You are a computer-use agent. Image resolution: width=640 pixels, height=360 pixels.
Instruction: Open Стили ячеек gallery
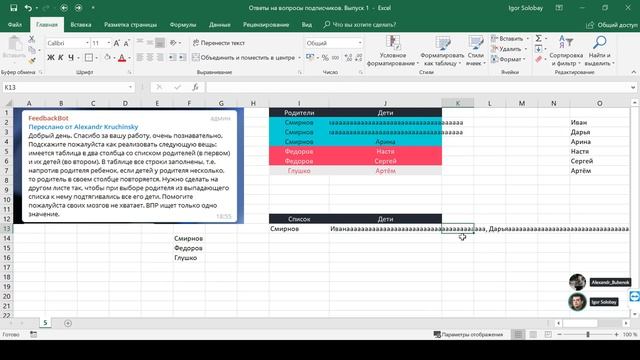pyautogui.click(x=476, y=51)
